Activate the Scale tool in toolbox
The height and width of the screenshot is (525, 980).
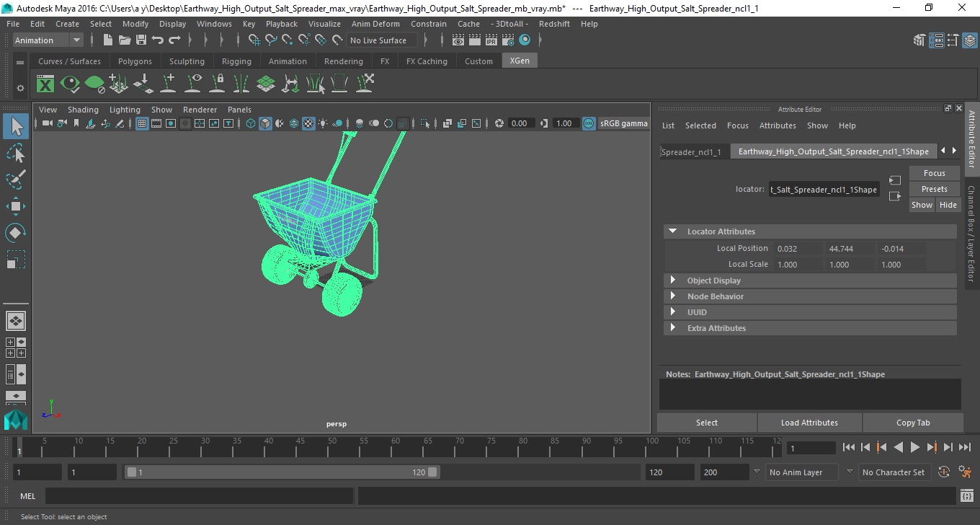(x=16, y=260)
